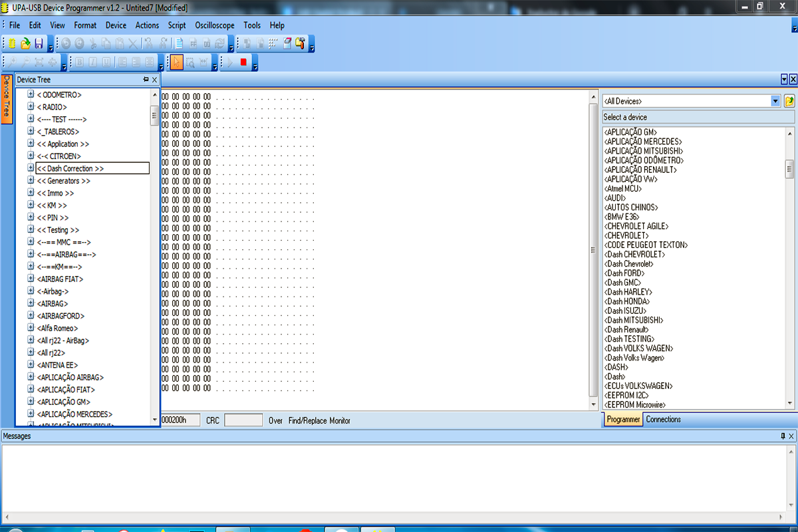Open a file with the folder icon
Screen dimensions: 798x532
pos(25,44)
